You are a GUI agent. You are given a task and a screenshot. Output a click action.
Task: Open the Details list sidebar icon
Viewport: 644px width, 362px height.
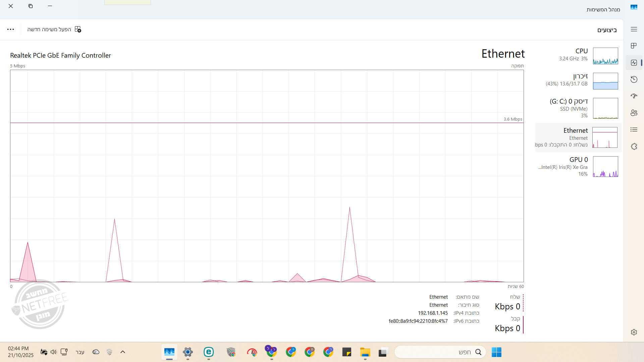tap(634, 130)
